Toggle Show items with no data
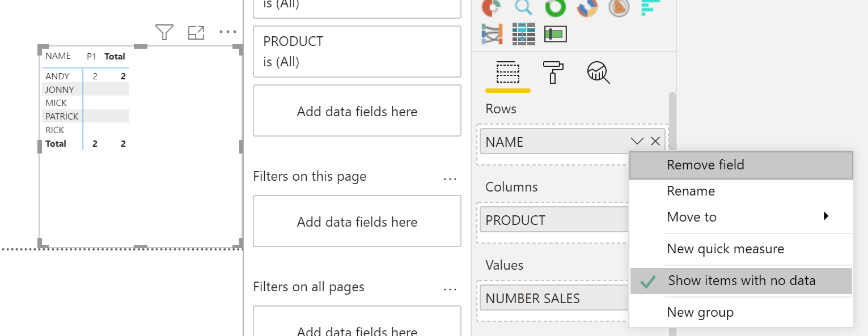 (x=741, y=280)
